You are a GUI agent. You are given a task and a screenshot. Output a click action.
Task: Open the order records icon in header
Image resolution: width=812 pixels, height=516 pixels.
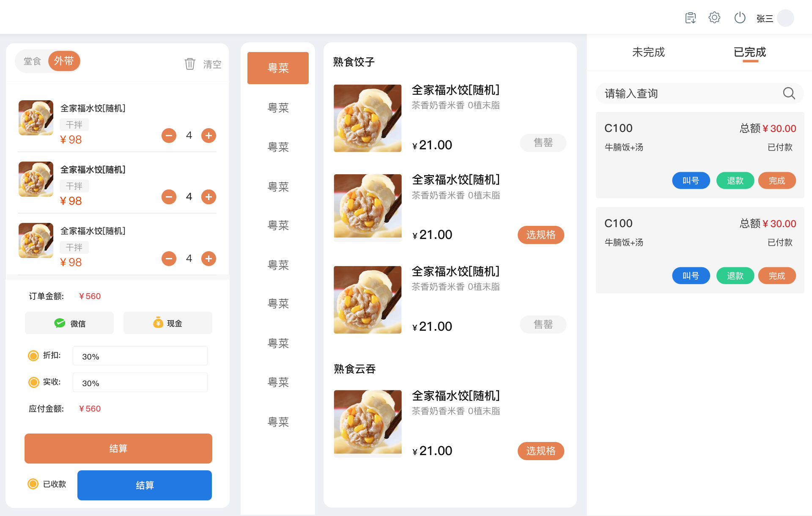pyautogui.click(x=690, y=18)
